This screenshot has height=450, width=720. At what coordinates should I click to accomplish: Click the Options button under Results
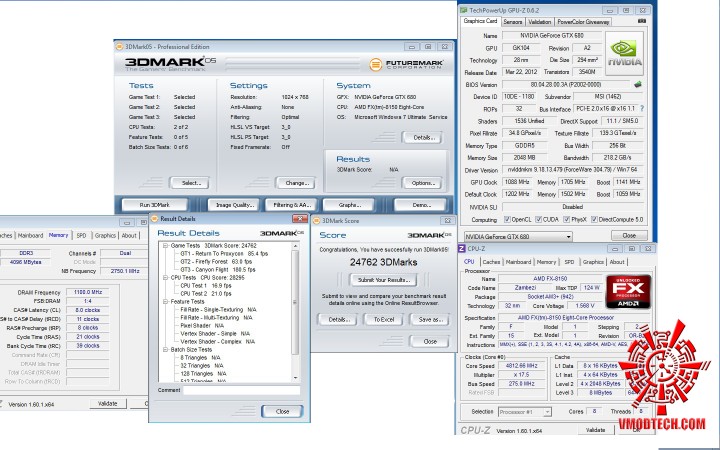(x=422, y=183)
